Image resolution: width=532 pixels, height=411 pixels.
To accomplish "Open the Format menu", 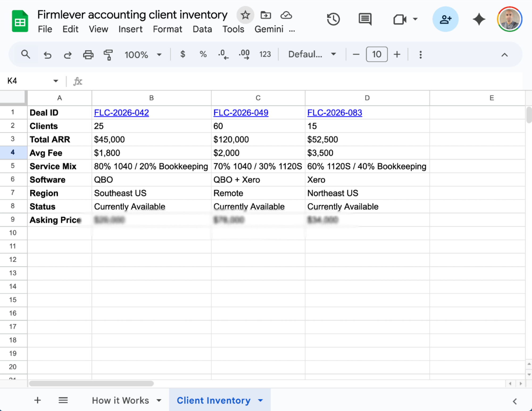I will [167, 29].
